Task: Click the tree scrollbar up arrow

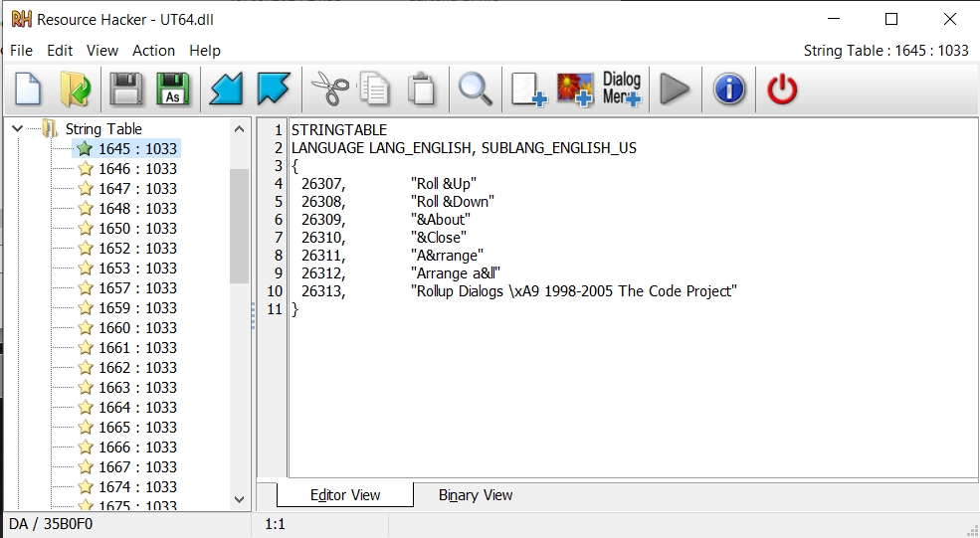Action: pos(239,129)
